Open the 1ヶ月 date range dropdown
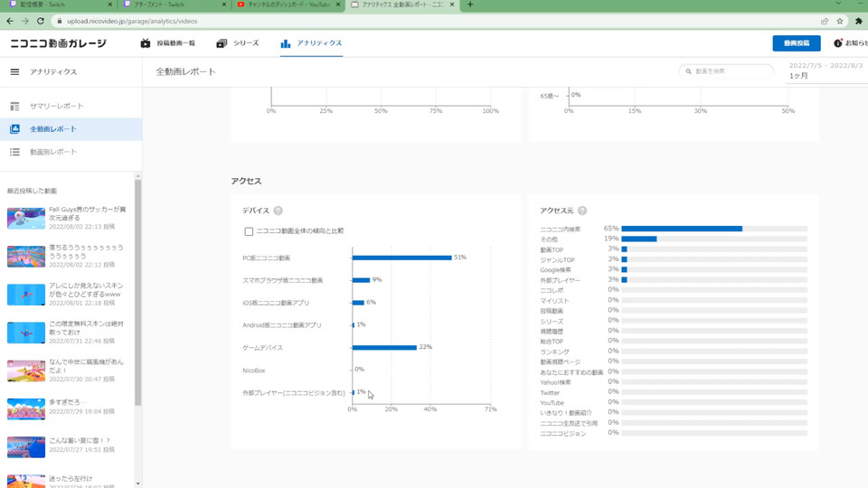868x488 pixels. tap(827, 76)
